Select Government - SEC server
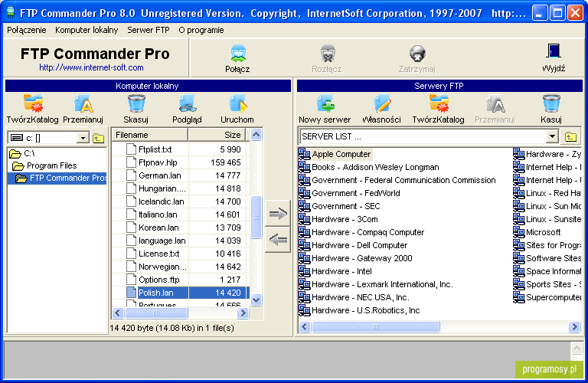 click(339, 206)
